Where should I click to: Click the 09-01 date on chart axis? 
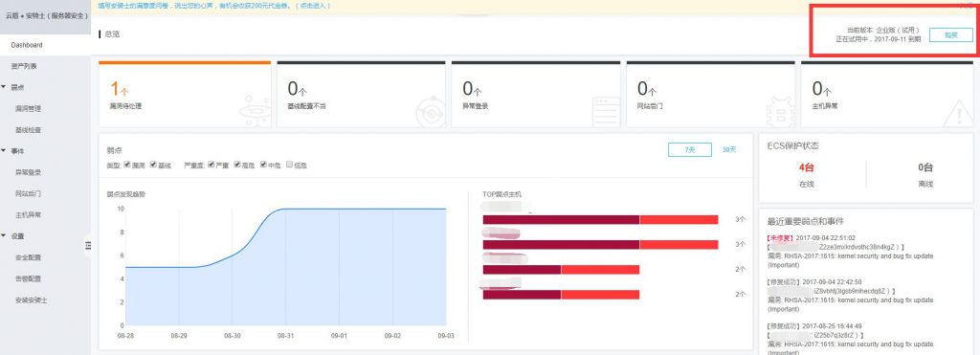[339, 336]
